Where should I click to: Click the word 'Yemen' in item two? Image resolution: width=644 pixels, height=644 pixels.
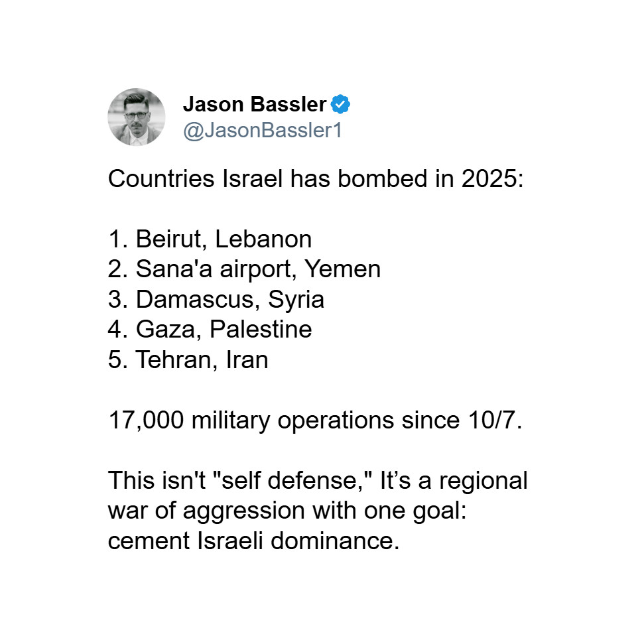[x=342, y=269]
